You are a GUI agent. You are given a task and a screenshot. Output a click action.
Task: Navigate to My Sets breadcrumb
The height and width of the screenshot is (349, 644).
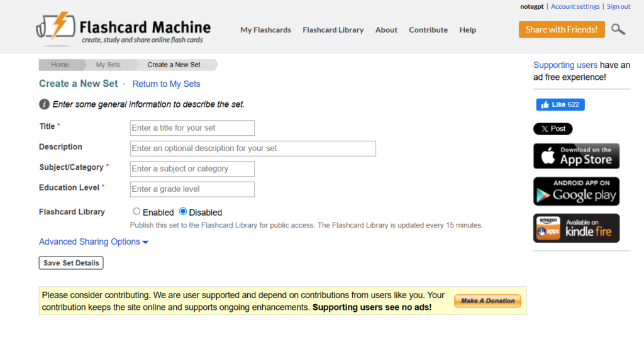pos(108,65)
